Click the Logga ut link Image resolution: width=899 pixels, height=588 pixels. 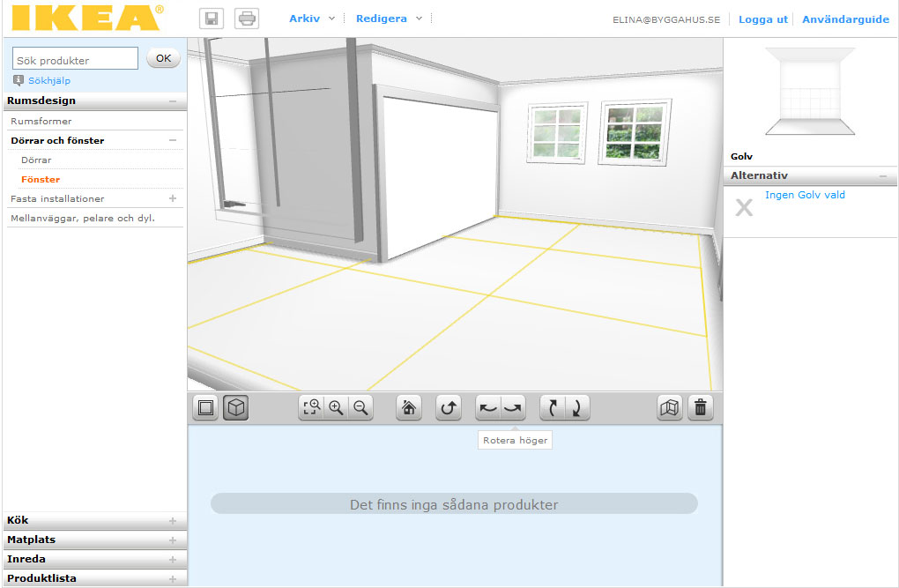click(x=762, y=19)
